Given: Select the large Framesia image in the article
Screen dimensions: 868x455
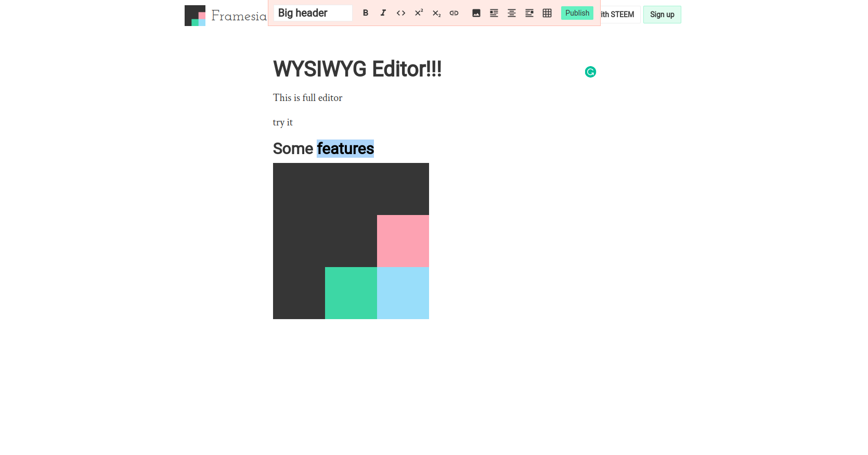Looking at the screenshot, I should tap(351, 241).
